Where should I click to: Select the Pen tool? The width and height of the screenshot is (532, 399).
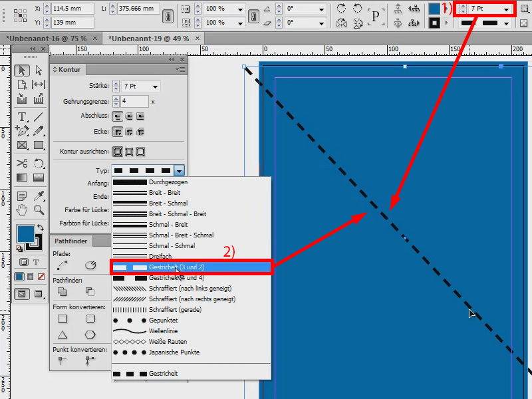[x=22, y=130]
